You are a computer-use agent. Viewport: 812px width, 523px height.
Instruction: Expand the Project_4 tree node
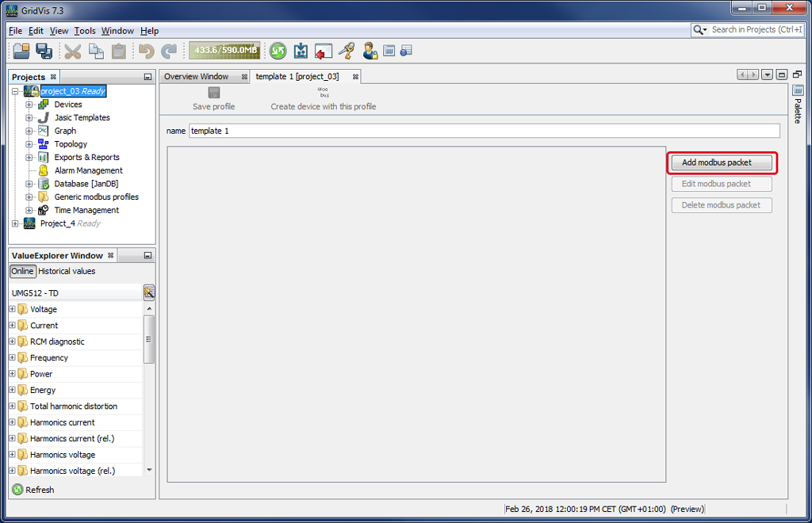15,223
